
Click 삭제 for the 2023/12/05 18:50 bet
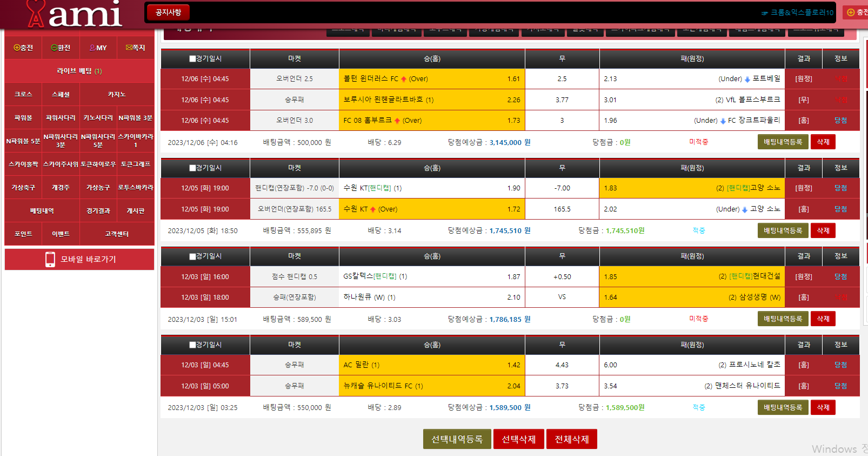click(x=823, y=230)
